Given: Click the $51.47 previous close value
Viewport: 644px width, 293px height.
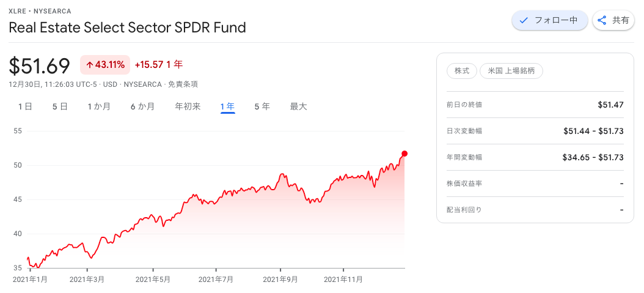Looking at the screenshot, I should [x=611, y=105].
